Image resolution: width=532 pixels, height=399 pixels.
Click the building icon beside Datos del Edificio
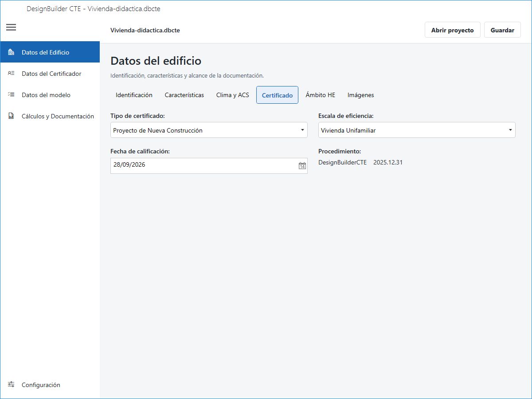12,52
